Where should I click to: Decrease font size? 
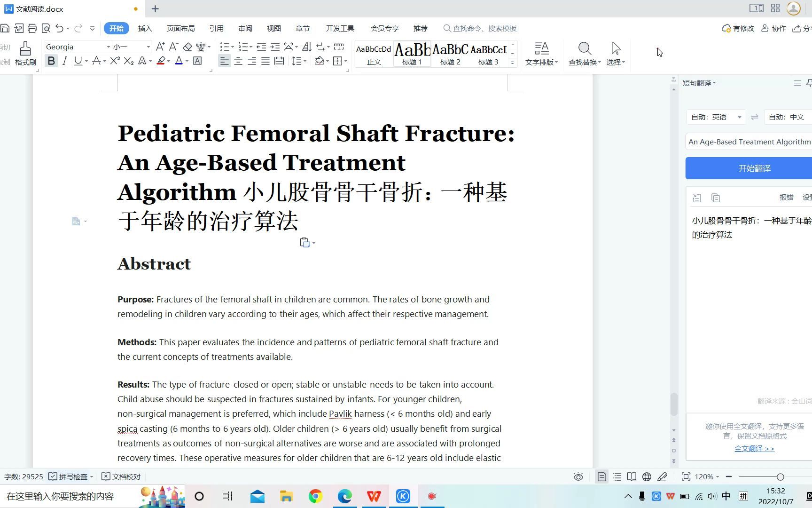point(173,47)
